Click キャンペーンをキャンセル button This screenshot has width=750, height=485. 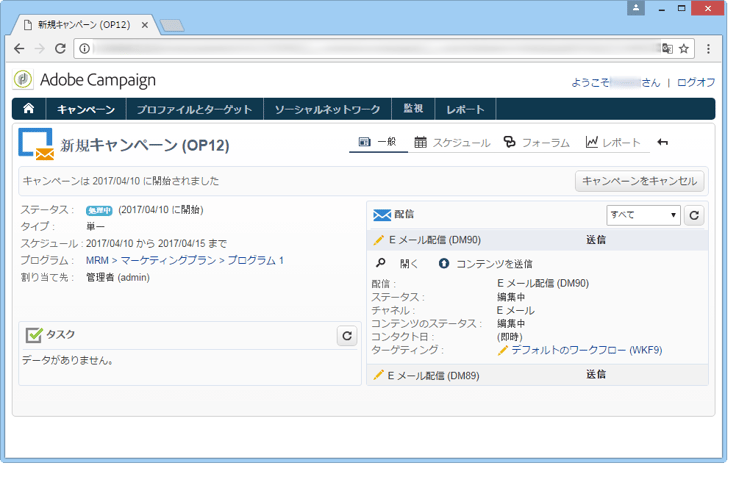coord(640,181)
